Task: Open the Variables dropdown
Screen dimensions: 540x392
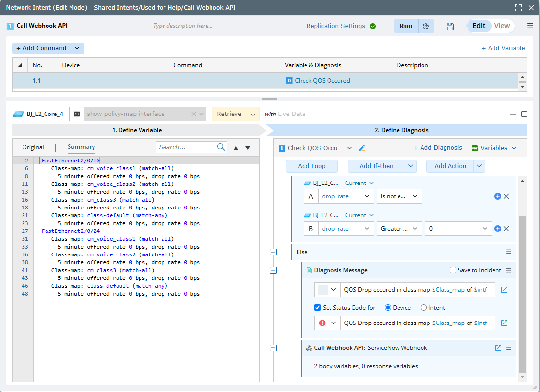Action: tap(494, 148)
